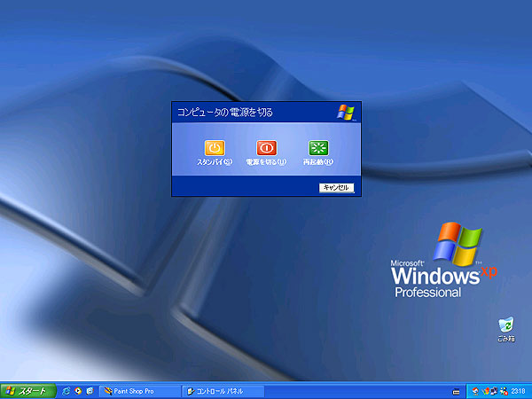
Task: Open the ごみ箱 recycle bin desktop icon
Action: pyautogui.click(x=506, y=330)
